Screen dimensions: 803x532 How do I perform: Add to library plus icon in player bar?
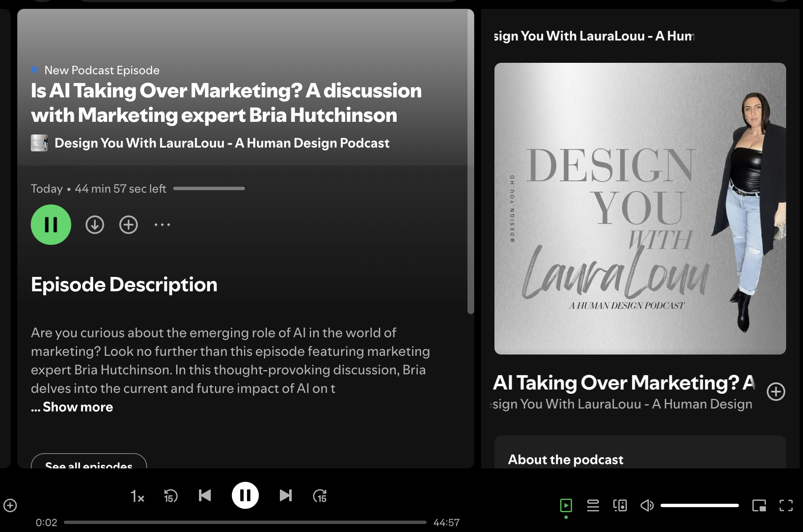10,505
